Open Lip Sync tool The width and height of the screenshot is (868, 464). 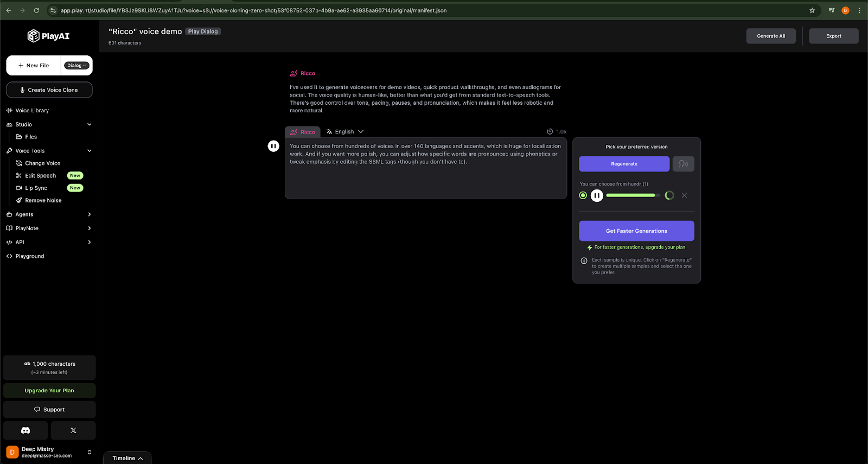(x=36, y=188)
